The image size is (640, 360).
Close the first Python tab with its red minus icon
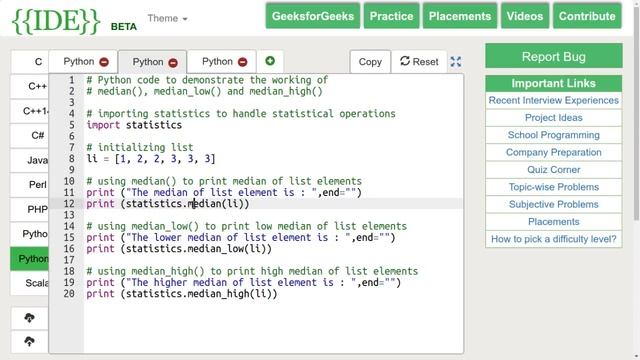(104, 62)
